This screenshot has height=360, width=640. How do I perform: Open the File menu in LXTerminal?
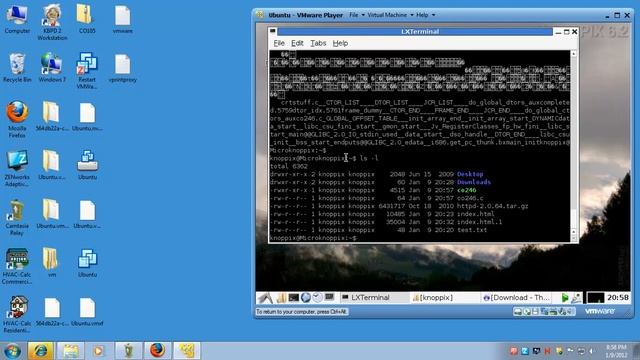click(279, 43)
